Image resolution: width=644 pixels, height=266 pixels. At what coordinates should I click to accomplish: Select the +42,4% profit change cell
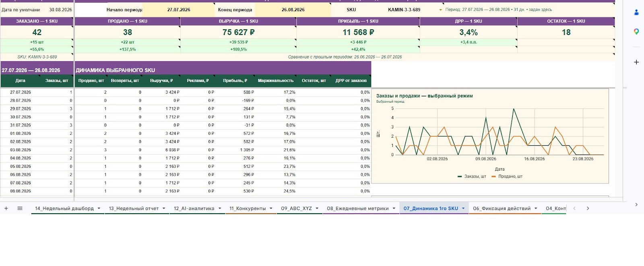[358, 49]
